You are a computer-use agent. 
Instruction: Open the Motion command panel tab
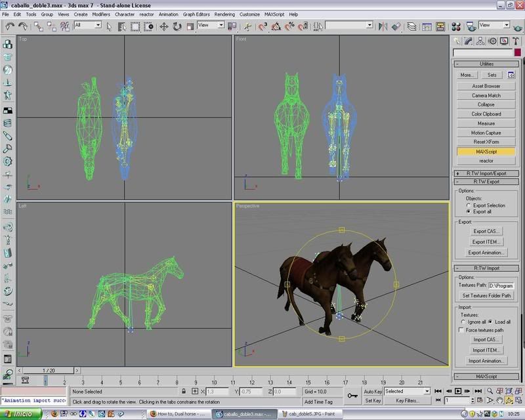pos(492,41)
